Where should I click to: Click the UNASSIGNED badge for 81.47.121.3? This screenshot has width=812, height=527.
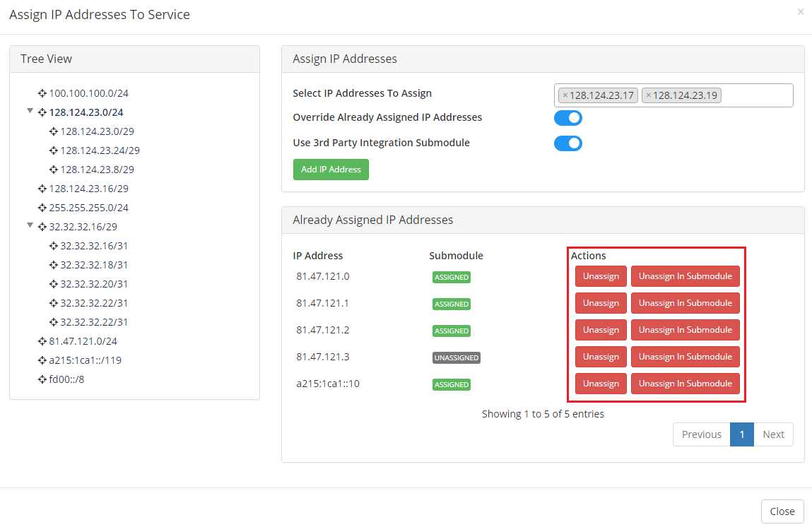(457, 357)
